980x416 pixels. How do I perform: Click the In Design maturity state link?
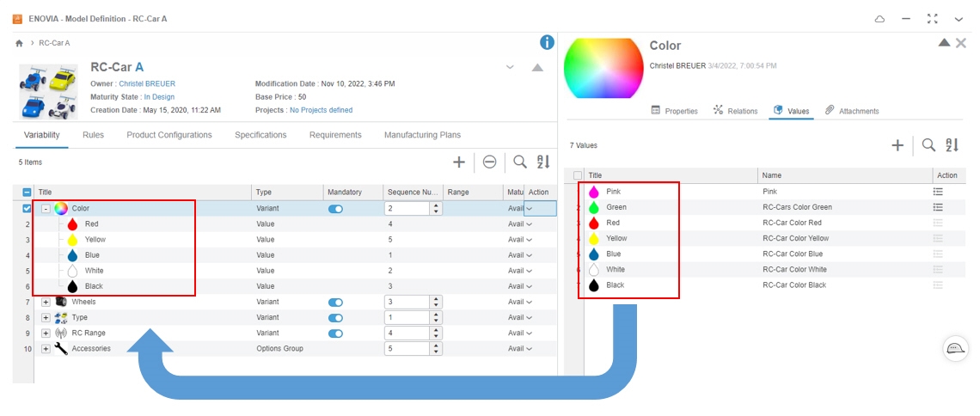coord(159,97)
